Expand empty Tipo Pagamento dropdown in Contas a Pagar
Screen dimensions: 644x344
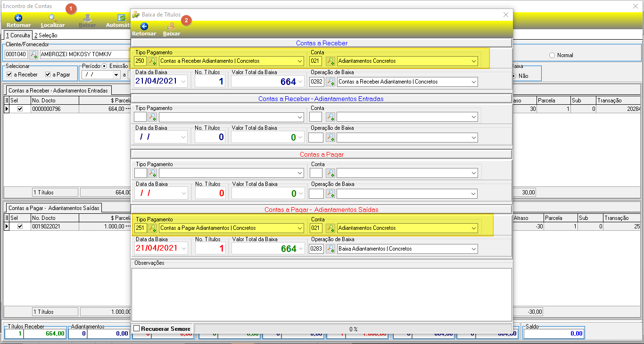coord(300,173)
